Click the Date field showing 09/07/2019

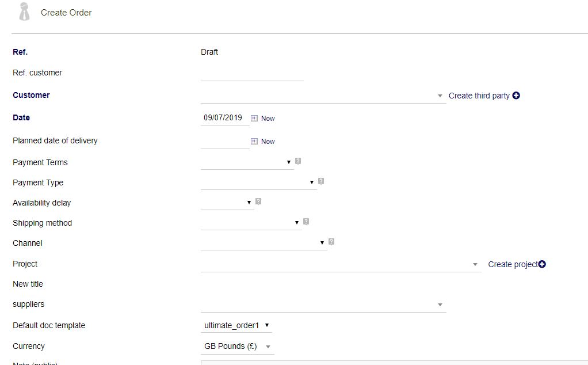224,118
